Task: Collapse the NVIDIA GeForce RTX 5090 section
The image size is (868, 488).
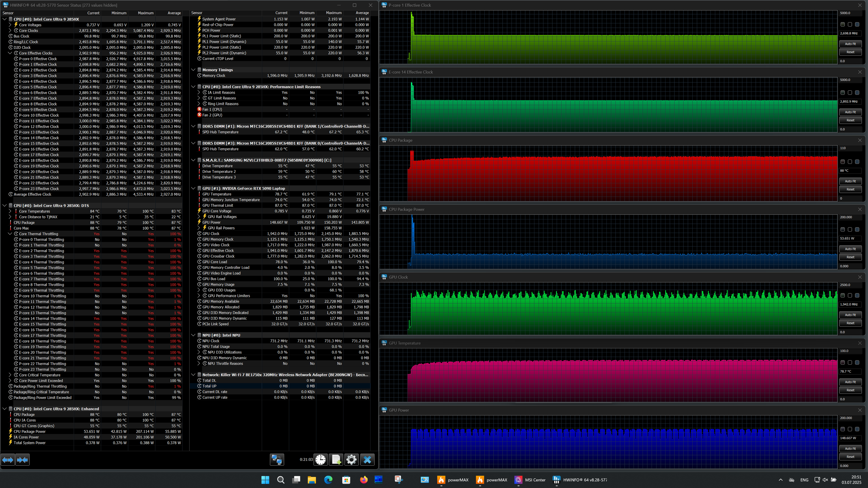Action: (193, 188)
